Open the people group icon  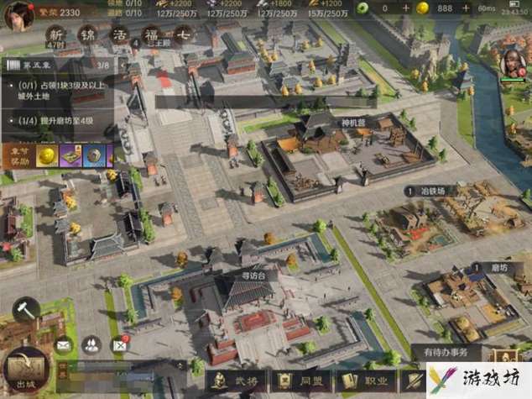pos(91,345)
